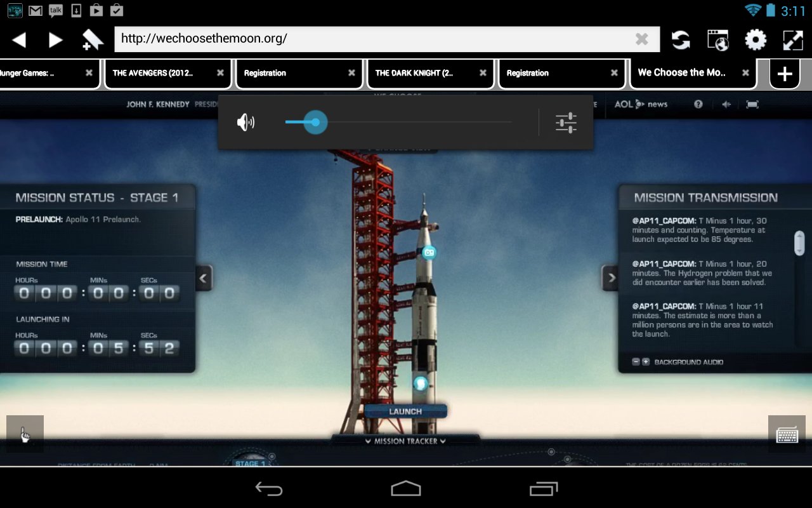Open the keyboard icon at bottom right
The width and height of the screenshot is (812, 508).
pyautogui.click(x=787, y=434)
